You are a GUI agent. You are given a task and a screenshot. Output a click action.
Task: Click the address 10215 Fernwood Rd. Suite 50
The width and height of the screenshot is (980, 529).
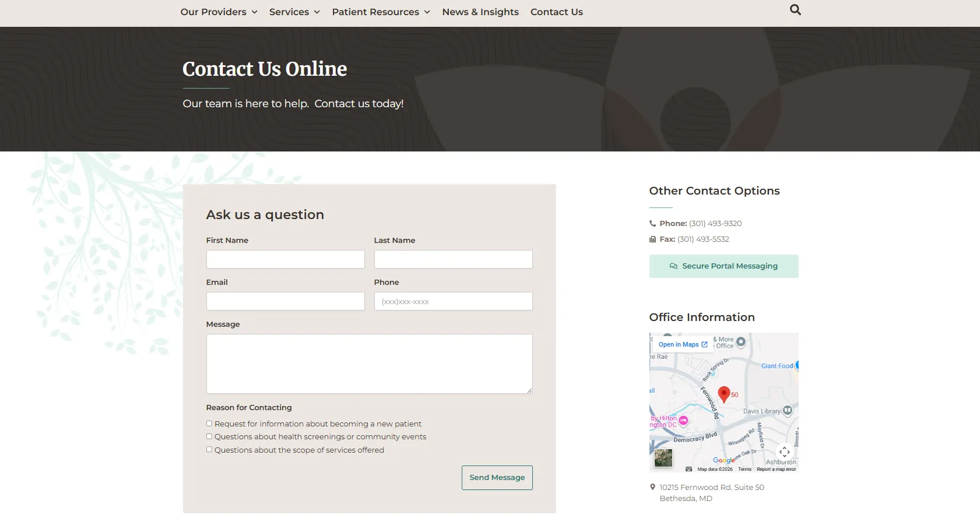click(712, 488)
